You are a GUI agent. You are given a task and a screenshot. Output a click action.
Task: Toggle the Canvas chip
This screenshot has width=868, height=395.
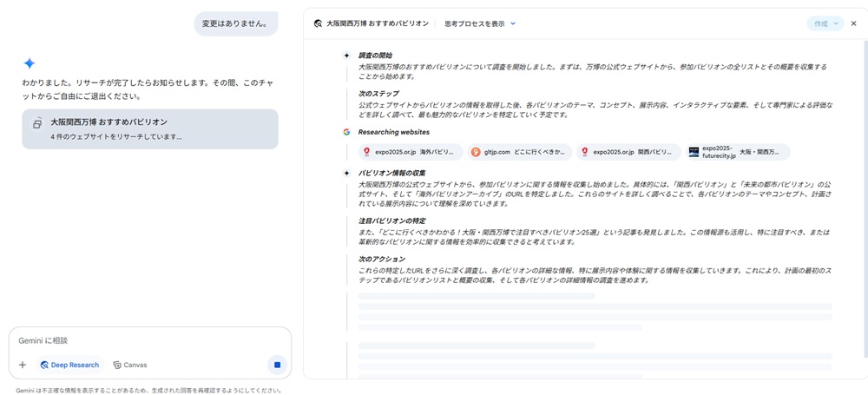click(x=130, y=365)
